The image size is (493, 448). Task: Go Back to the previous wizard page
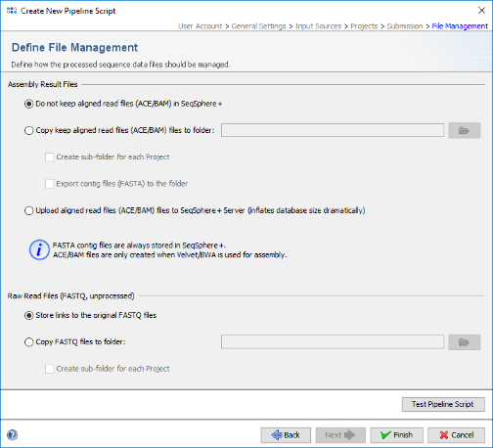tap(286, 435)
